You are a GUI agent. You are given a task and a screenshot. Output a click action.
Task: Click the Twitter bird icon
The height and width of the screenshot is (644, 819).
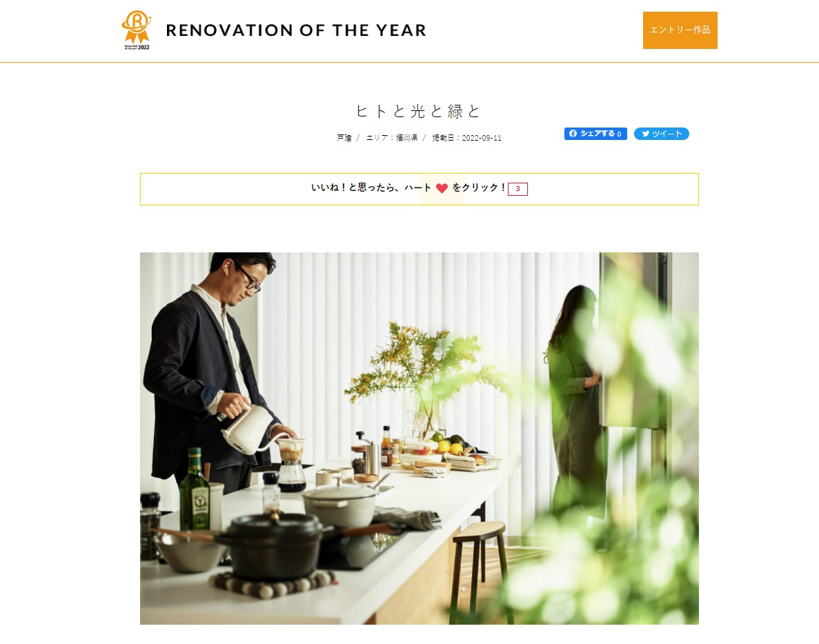(x=646, y=134)
